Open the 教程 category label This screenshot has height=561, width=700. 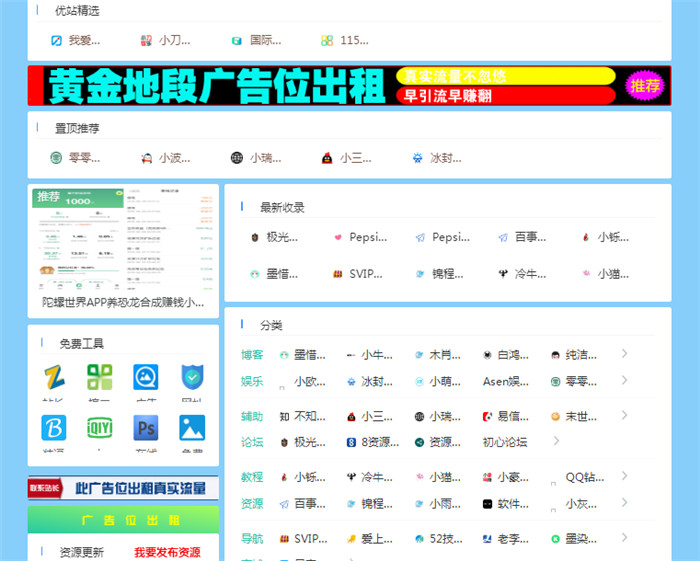[252, 477]
